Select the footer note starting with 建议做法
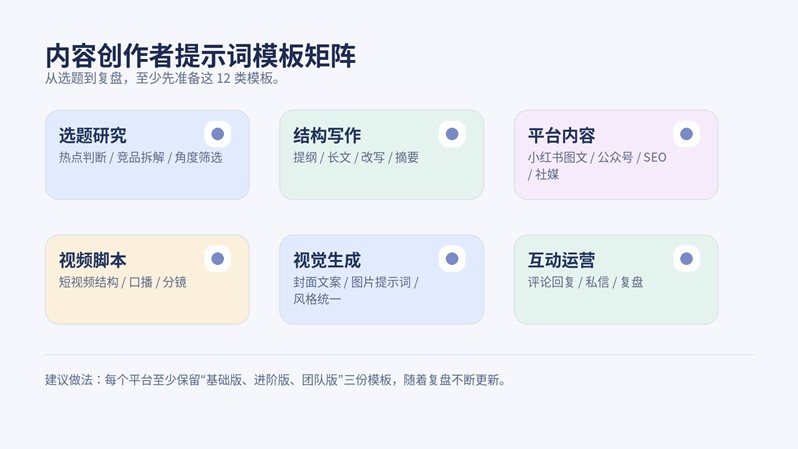The height and width of the screenshot is (449, 798). tap(275, 380)
